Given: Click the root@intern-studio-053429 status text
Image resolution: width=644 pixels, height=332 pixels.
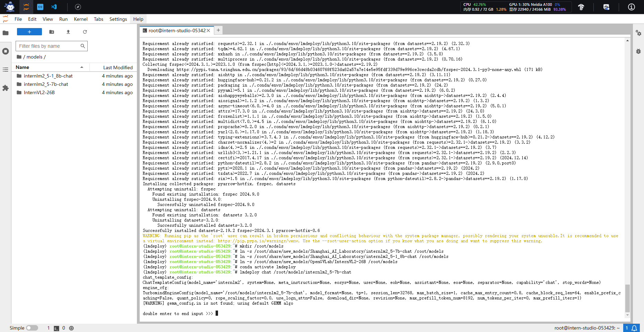Looking at the screenshot, I should coord(587,328).
